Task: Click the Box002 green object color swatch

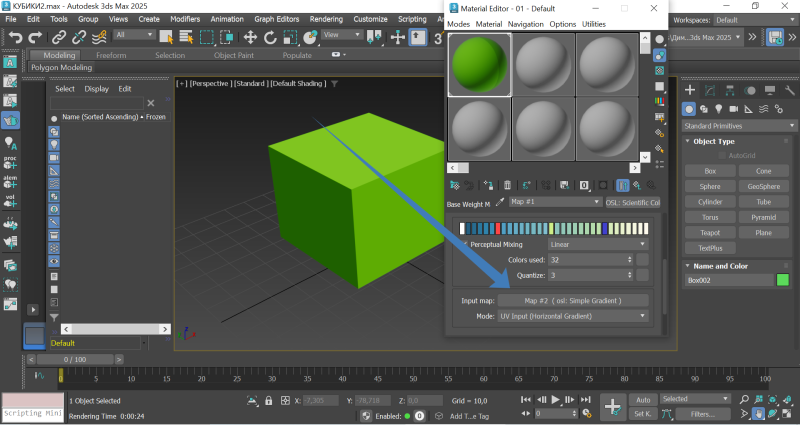Action: [x=783, y=280]
